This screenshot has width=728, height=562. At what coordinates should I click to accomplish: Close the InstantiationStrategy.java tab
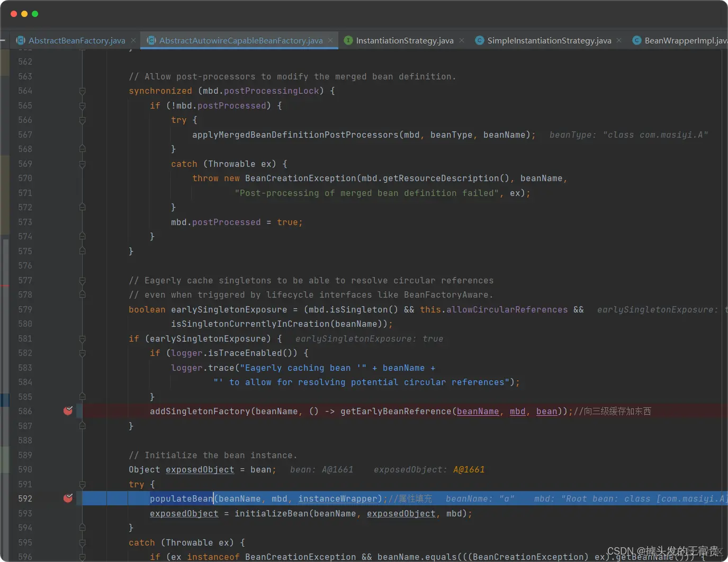462,40
